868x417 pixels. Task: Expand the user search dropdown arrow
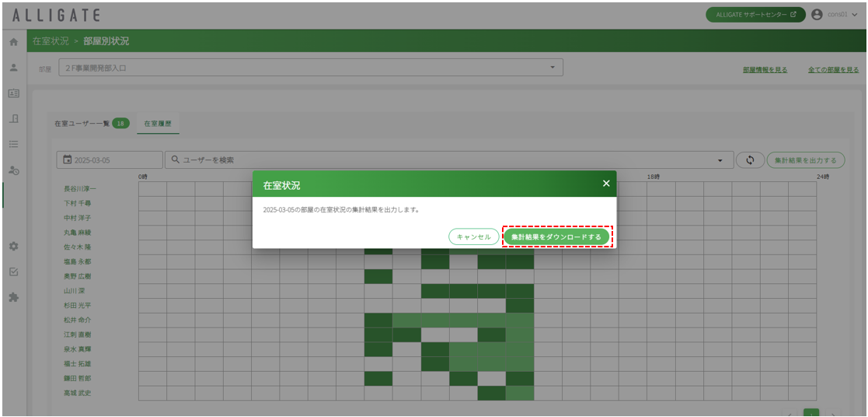[x=720, y=160]
